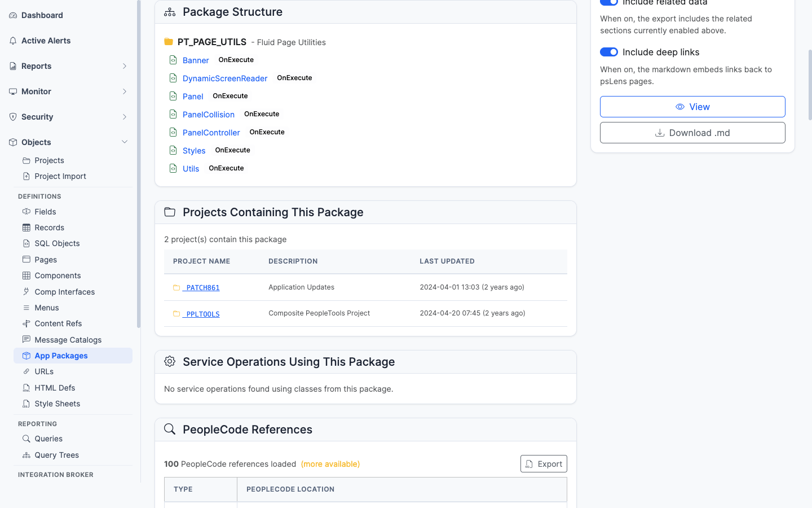
Task: Click OnExecute label next to Banner
Action: click(236, 60)
